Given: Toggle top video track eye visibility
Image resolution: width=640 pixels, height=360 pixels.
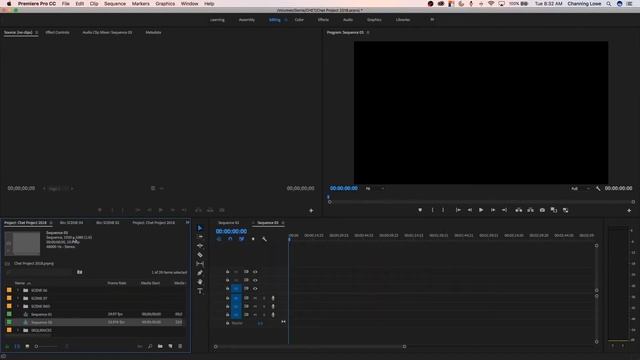Looking at the screenshot, I should click(x=255, y=272).
